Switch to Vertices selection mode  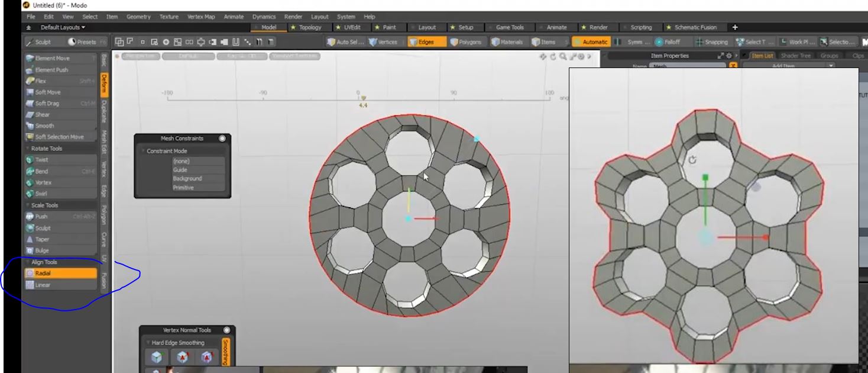pyautogui.click(x=387, y=42)
